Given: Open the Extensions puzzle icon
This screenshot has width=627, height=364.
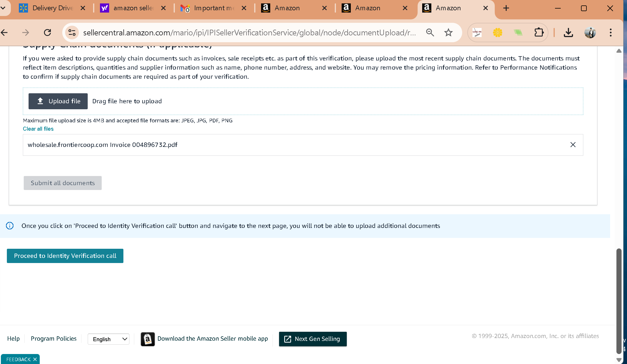Looking at the screenshot, I should point(539,33).
